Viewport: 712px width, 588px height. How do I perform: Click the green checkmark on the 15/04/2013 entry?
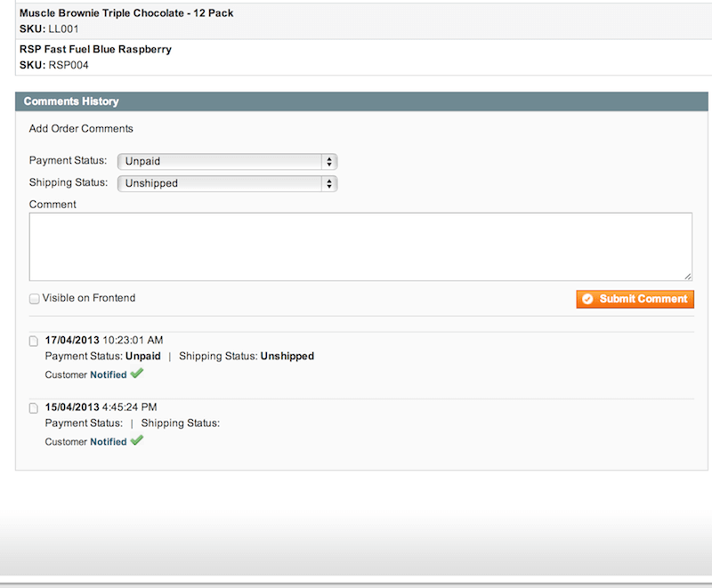pos(136,440)
